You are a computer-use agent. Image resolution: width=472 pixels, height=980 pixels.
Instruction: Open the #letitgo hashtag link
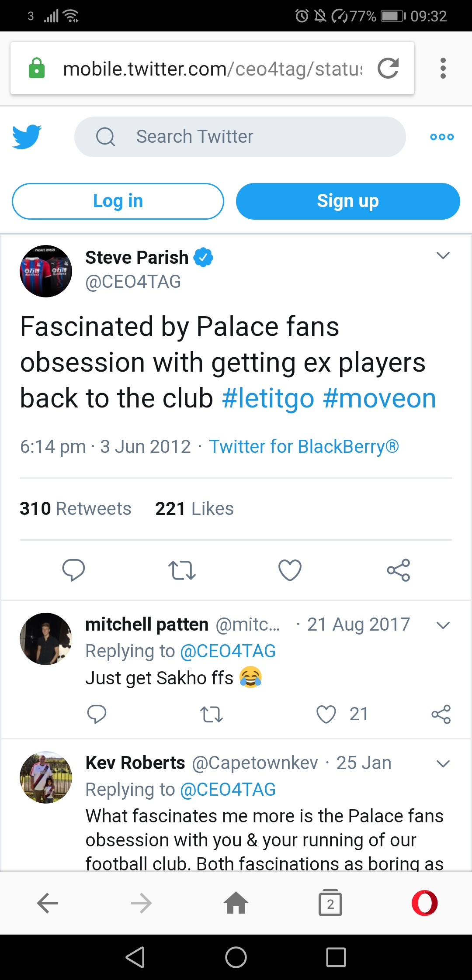(x=268, y=398)
